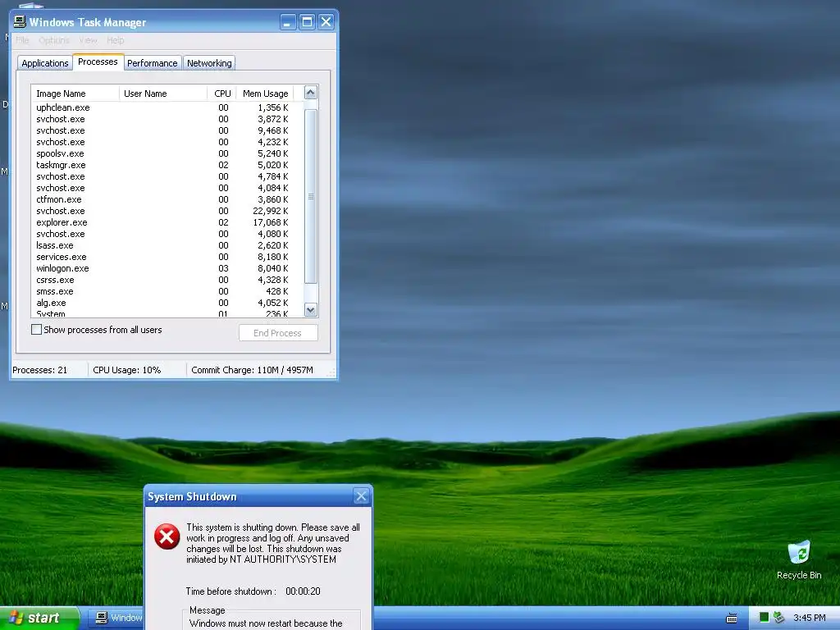Select the Processes tab
This screenshot has width=840, height=630.
click(x=98, y=62)
